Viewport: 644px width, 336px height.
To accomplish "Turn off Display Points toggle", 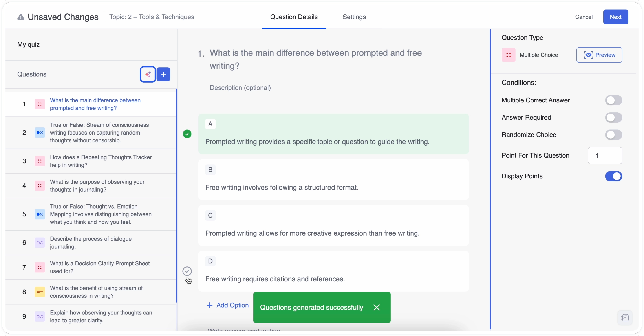I will click(x=613, y=176).
